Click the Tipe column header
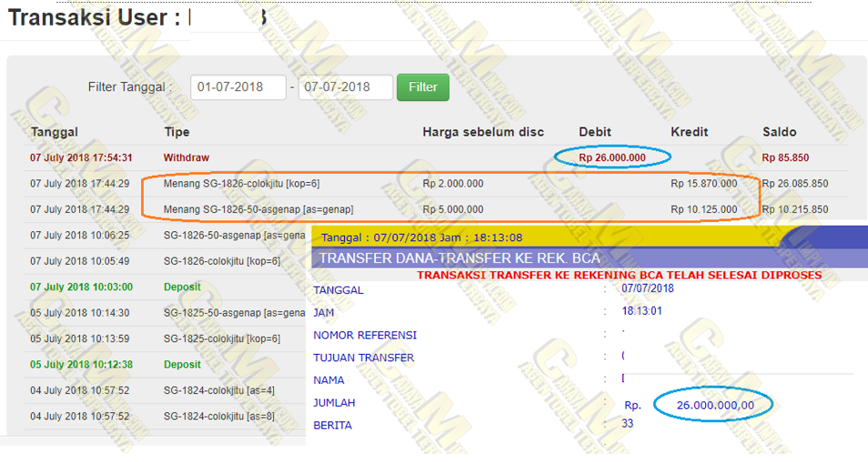This screenshot has height=462, width=868. (x=177, y=133)
